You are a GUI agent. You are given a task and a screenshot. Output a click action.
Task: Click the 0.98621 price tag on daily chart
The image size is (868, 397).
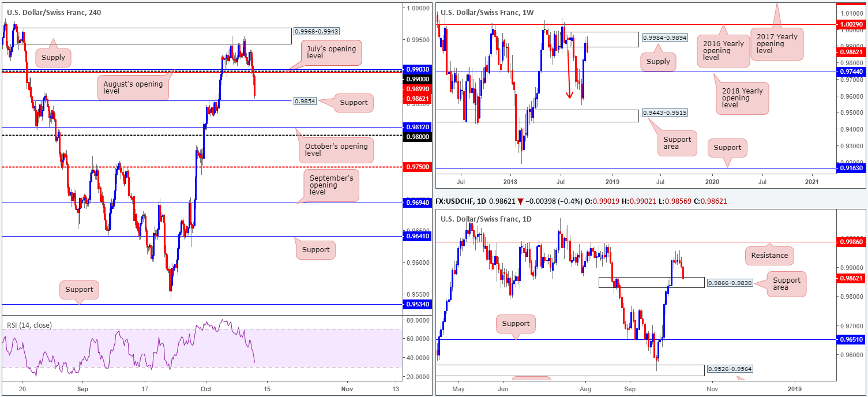pos(851,278)
